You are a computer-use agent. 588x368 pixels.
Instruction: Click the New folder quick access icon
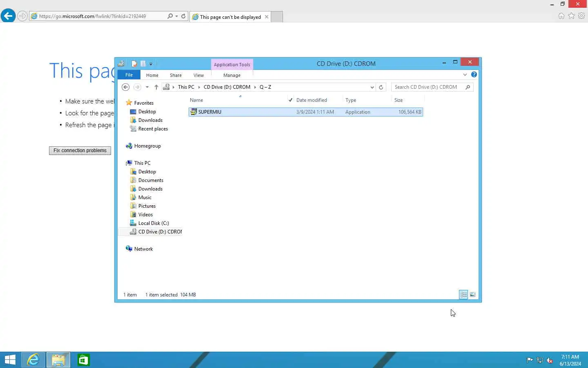(143, 63)
